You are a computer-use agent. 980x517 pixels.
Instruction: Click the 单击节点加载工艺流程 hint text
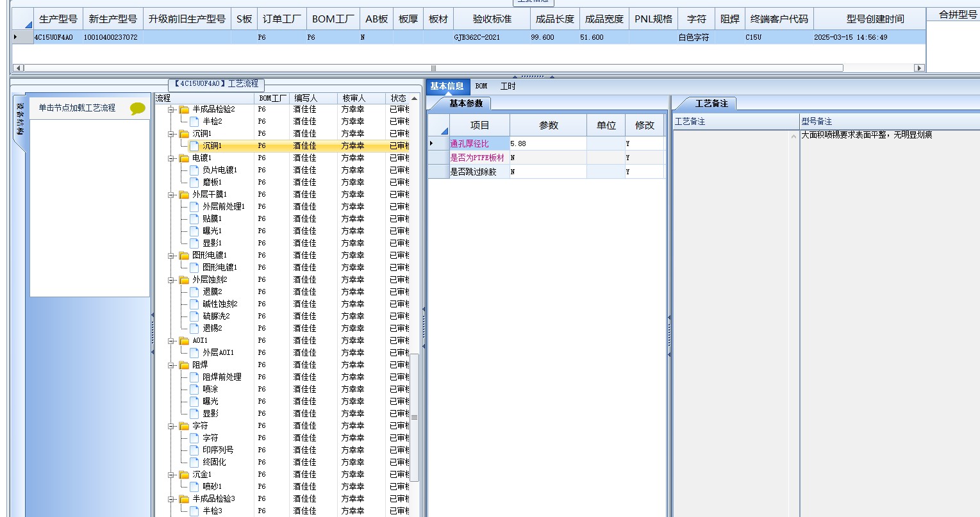tap(77, 108)
